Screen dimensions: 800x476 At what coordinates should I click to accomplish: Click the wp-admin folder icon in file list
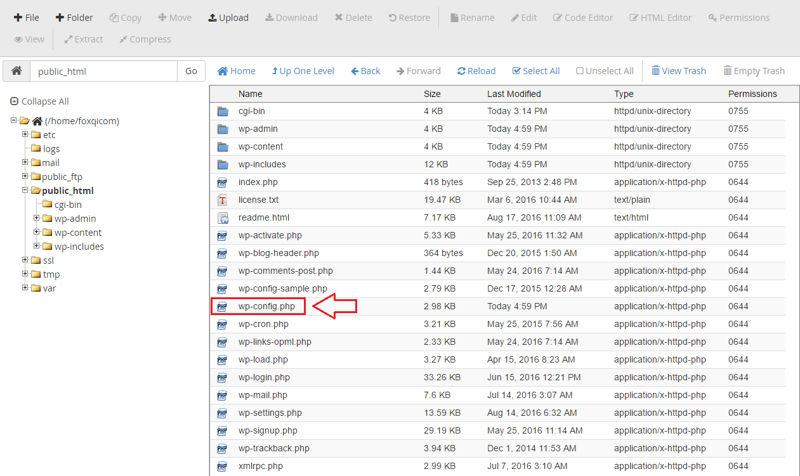[x=222, y=129]
